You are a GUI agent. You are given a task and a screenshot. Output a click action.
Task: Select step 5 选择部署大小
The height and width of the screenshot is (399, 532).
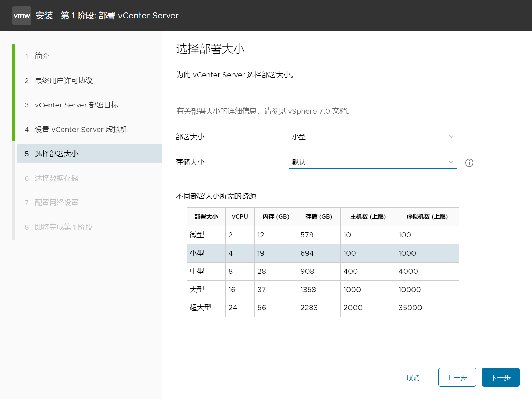pyautogui.click(x=89, y=154)
